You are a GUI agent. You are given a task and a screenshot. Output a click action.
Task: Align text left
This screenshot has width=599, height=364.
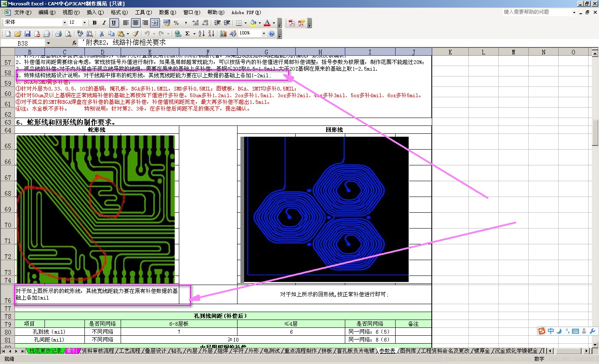click(126, 23)
